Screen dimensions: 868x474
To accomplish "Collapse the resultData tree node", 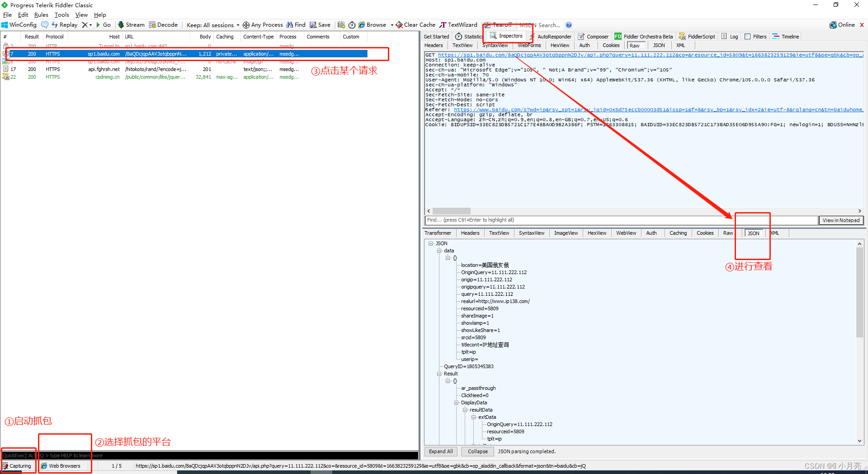I will (465, 410).
